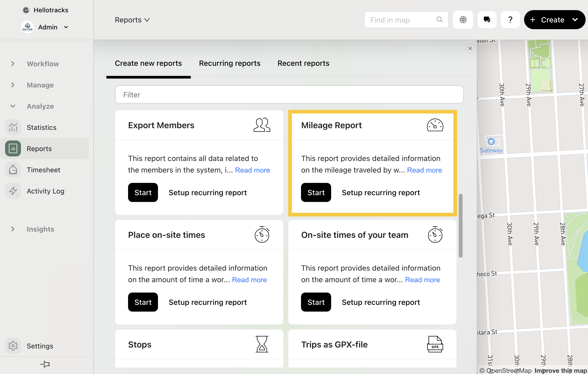Screen dimensions: 588x374
Task: Expand the Create dropdown arrow
Action: (575, 20)
